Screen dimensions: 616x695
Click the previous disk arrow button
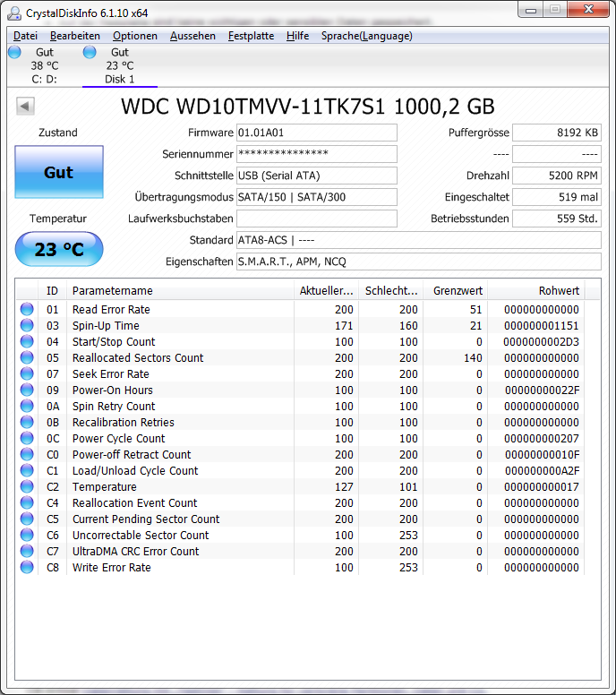[25, 107]
